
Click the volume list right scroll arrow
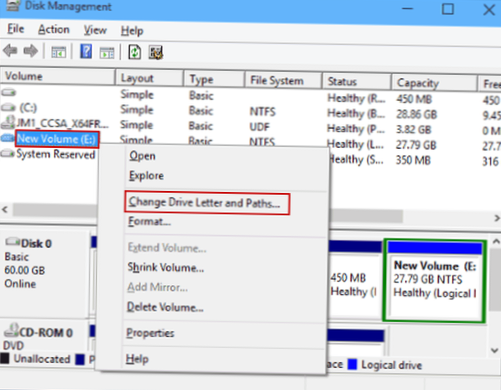[x=497, y=218]
